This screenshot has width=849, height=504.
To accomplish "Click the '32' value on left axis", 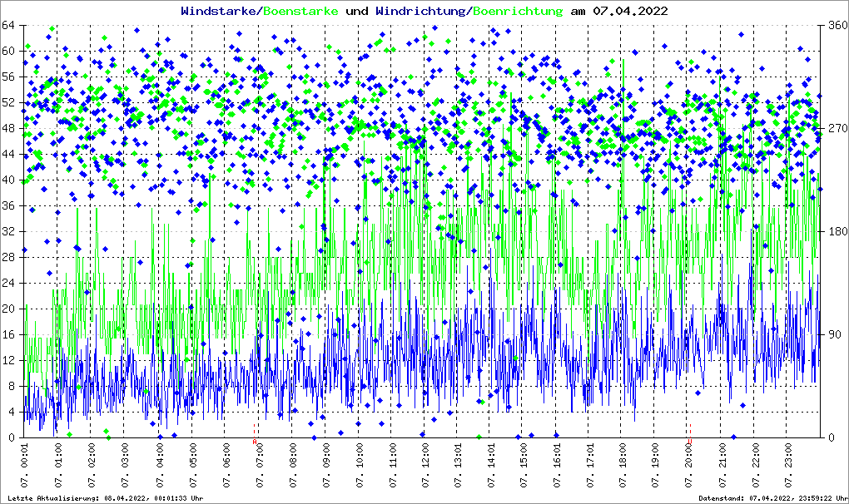I will (x=11, y=232).
